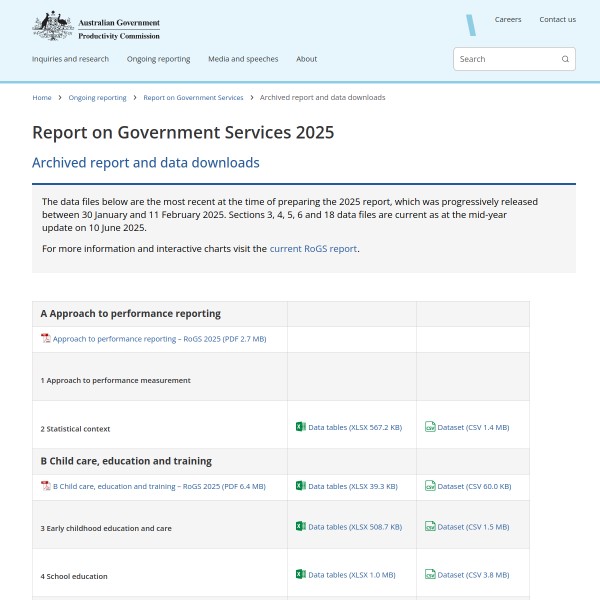Click into the Search input field
600x600 pixels.
click(x=505, y=59)
